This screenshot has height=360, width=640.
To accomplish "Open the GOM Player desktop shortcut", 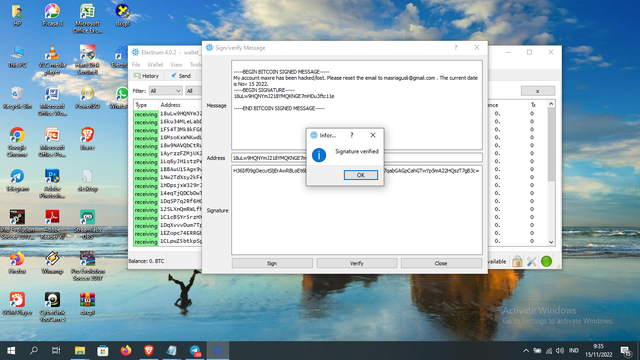I will [17, 304].
